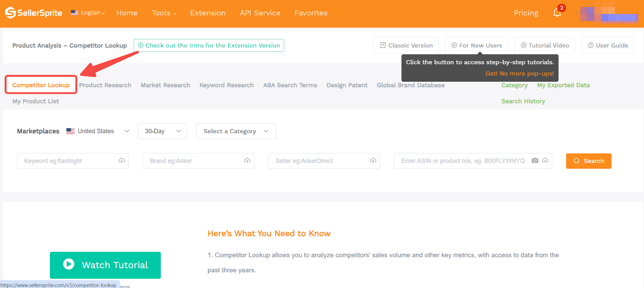Focus the Seller input field
The image size is (644, 288).
point(324,161)
